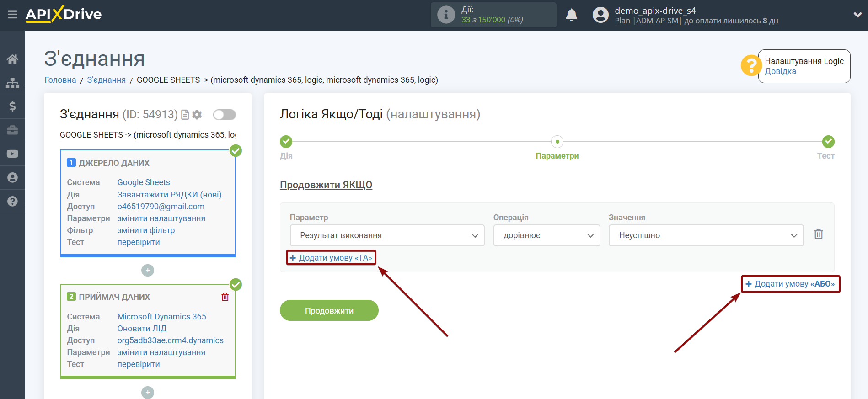Click Додати умову «АБО»

790,284
